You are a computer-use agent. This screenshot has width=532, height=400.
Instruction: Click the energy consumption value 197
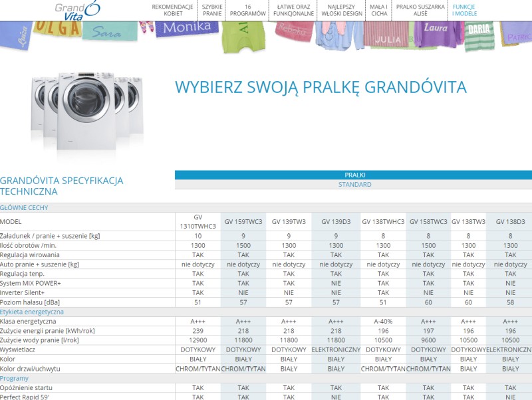(428, 331)
